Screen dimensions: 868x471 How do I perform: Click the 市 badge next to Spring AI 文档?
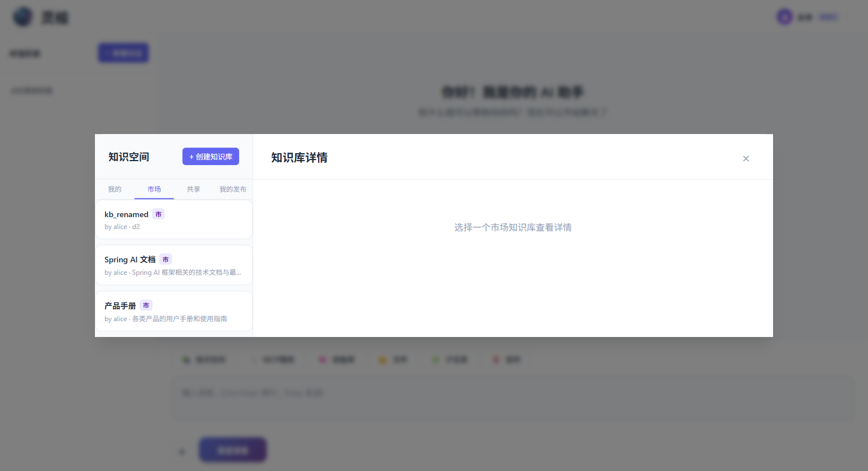coord(166,260)
